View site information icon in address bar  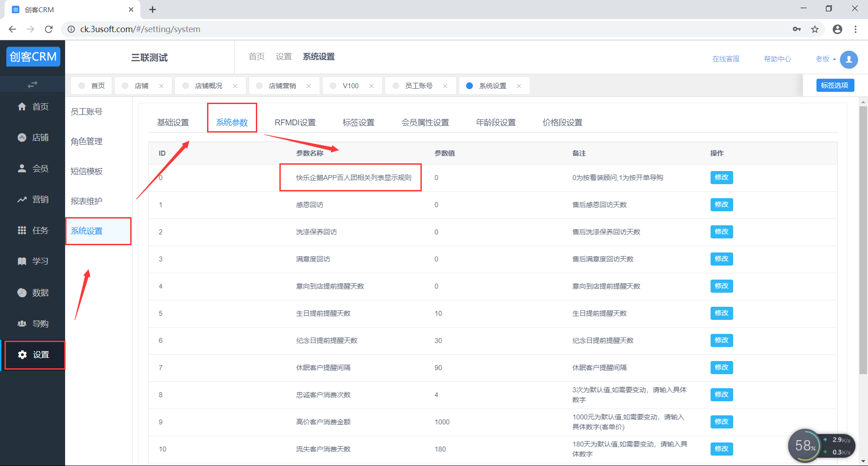[71, 29]
